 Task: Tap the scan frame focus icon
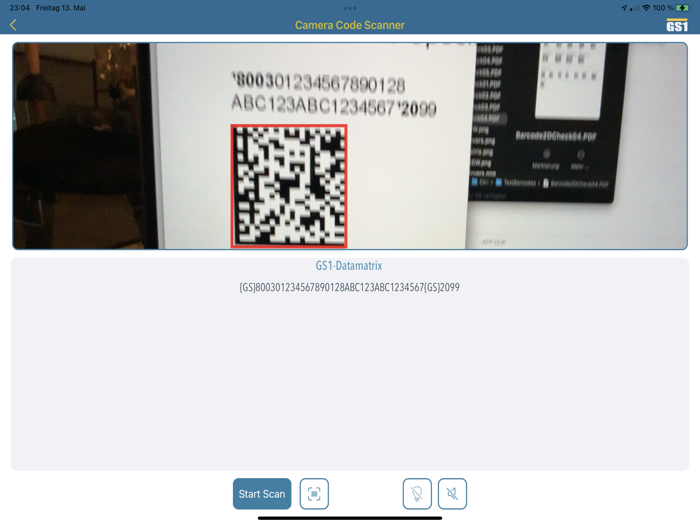[x=314, y=494]
